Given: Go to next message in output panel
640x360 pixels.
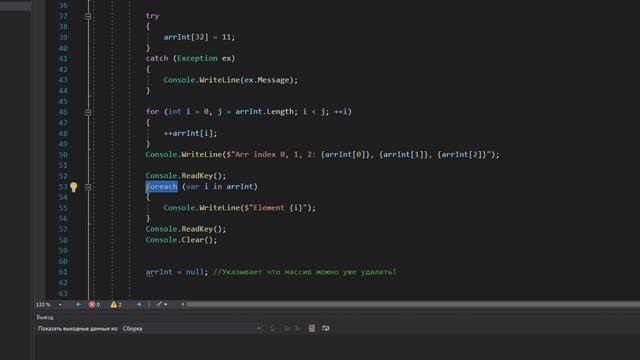Looking at the screenshot, I should tap(298, 328).
